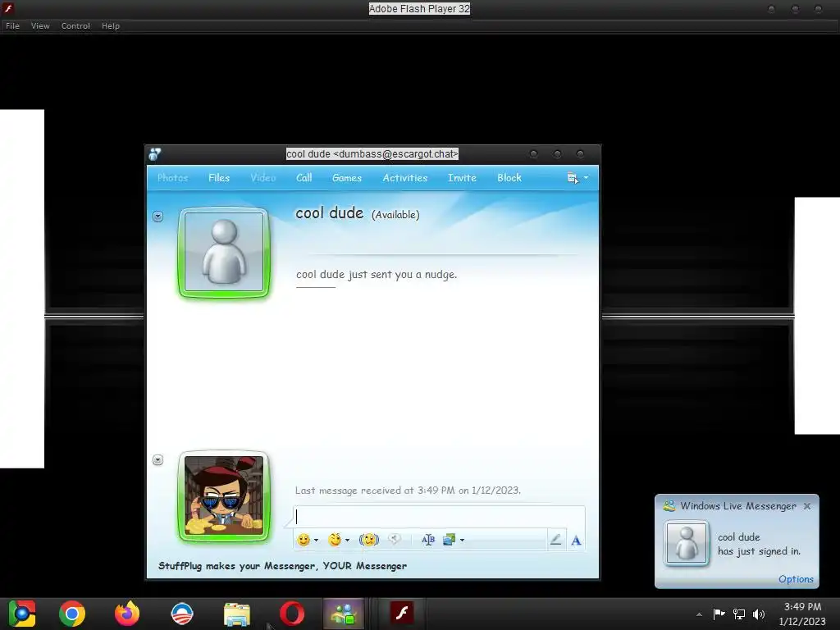This screenshot has height=630, width=840.
Task: Switch to Flash Player taskbar button
Action: [401, 614]
